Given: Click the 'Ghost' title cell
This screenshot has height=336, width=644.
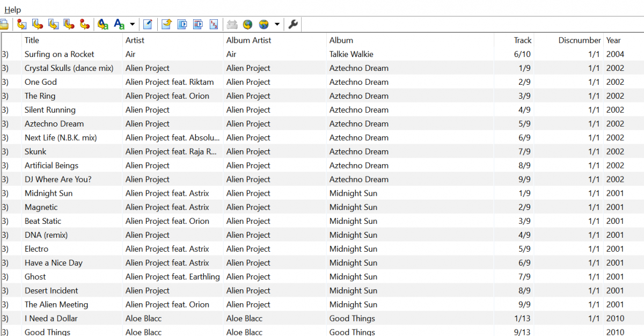Looking at the screenshot, I should [x=35, y=277].
